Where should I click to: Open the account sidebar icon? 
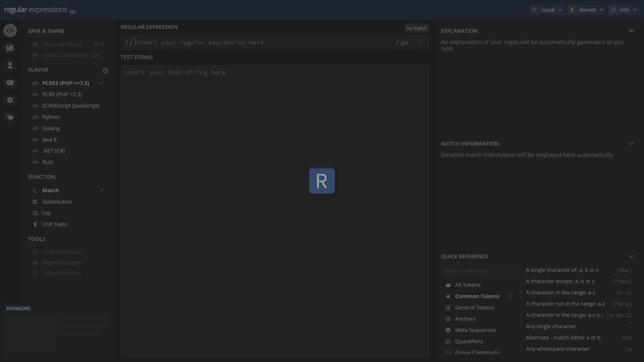click(10, 65)
